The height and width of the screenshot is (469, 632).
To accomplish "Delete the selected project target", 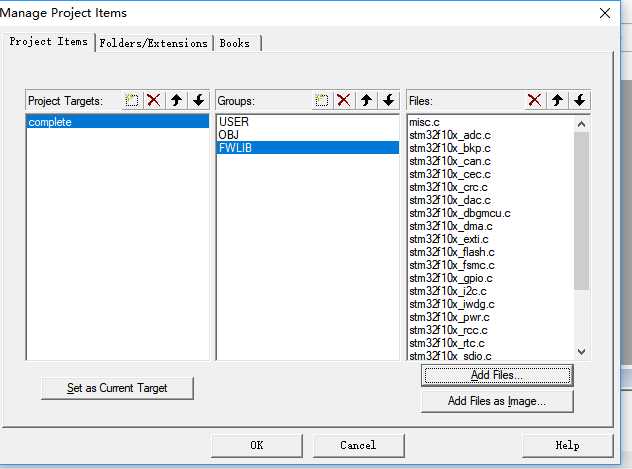I will (x=154, y=100).
